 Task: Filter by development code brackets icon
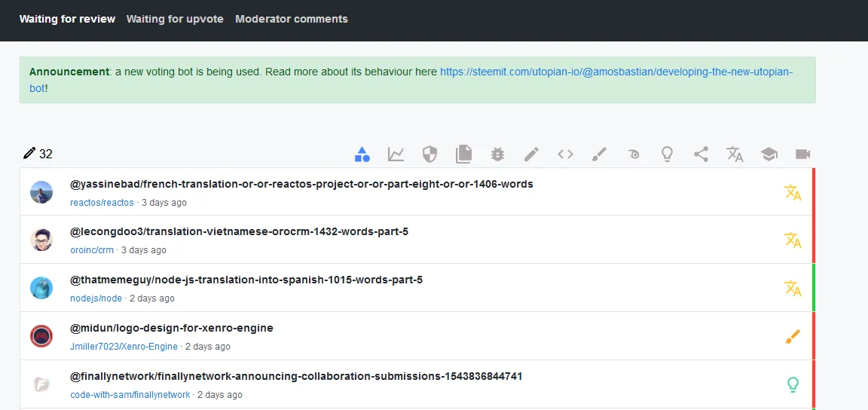point(565,155)
